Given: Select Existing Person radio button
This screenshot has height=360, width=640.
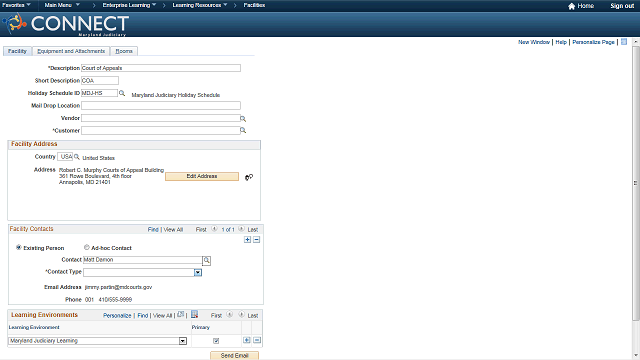Looking at the screenshot, I should (18, 247).
